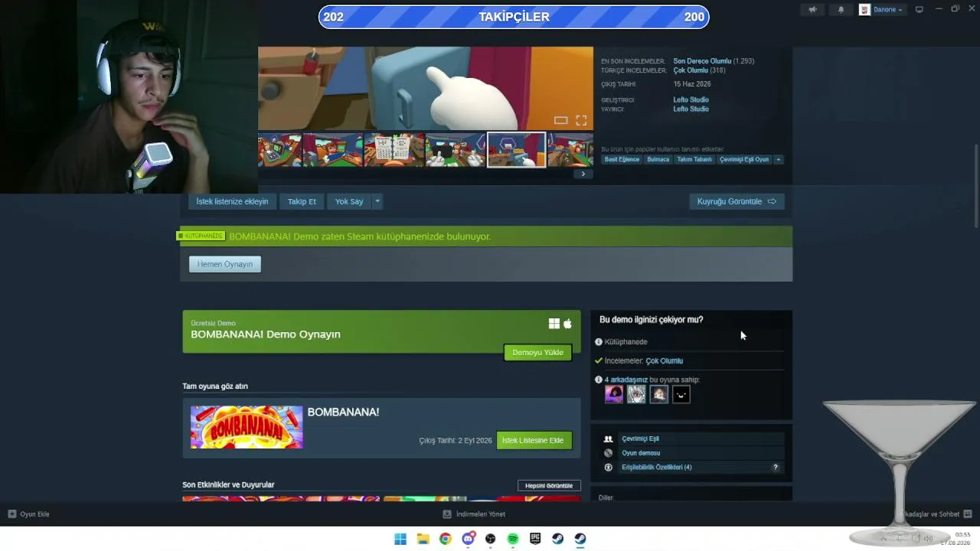Click the active Steam window icon in taskbar
The image size is (980, 551).
tap(580, 539)
